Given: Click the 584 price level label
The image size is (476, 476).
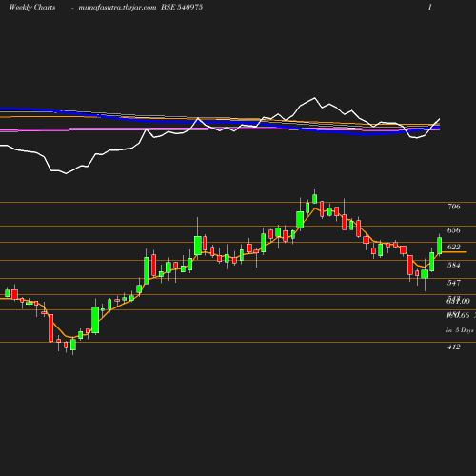Looking at the screenshot, I should [x=454, y=265].
